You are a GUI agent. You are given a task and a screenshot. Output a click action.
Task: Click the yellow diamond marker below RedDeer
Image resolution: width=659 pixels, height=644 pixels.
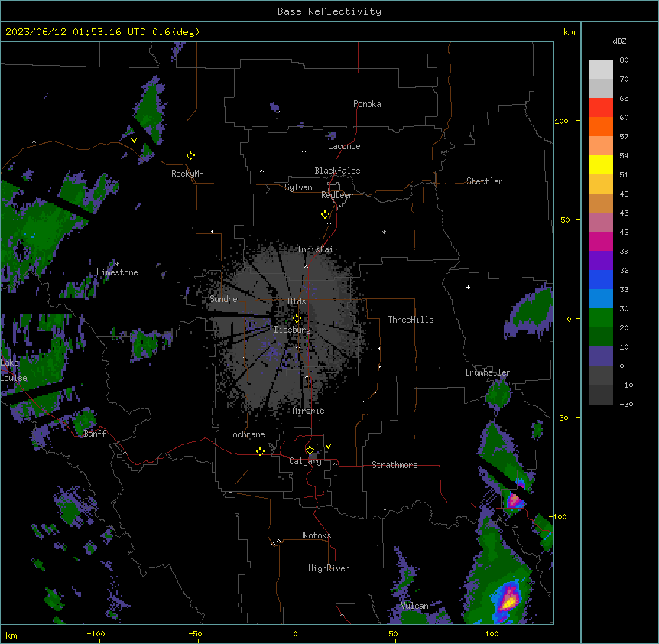pos(325,215)
